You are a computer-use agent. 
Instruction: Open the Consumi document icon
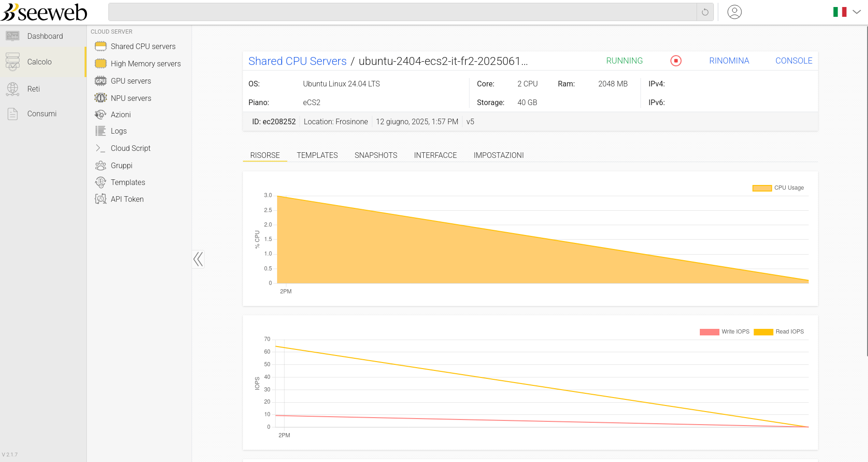(x=13, y=114)
